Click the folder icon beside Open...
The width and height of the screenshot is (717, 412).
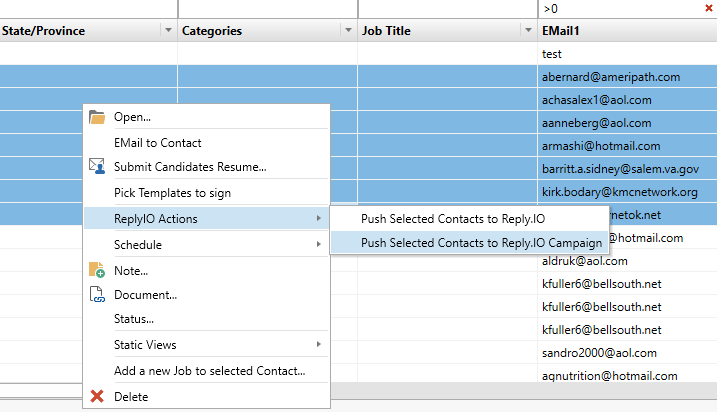[x=96, y=117]
